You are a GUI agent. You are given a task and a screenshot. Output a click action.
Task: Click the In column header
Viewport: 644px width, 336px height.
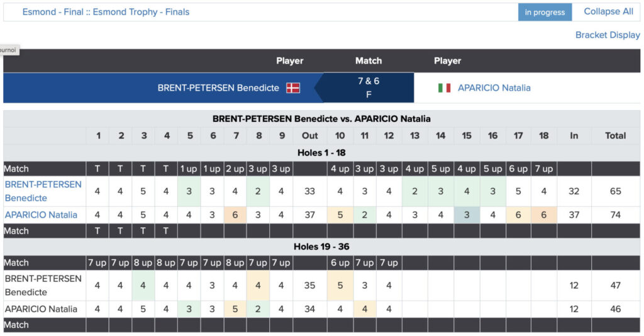pos(574,135)
